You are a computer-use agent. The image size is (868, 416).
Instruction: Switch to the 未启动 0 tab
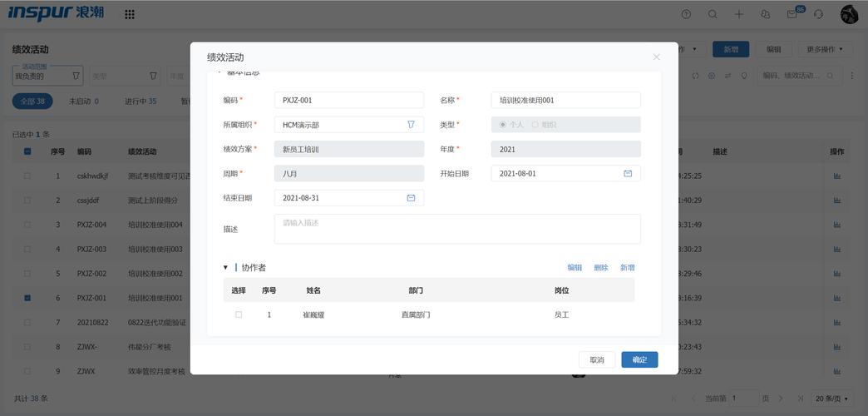click(84, 102)
